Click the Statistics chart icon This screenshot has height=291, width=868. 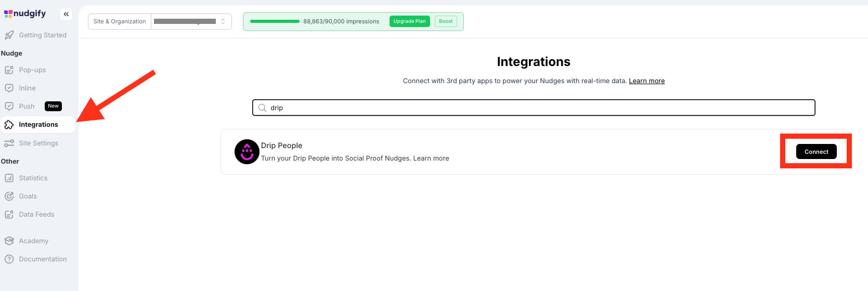[x=9, y=178]
